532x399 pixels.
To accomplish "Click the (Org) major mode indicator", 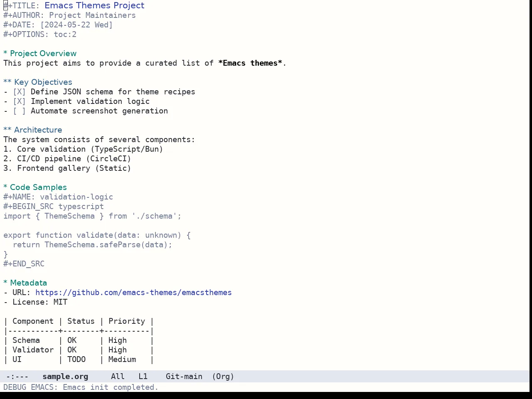I will [223, 377].
